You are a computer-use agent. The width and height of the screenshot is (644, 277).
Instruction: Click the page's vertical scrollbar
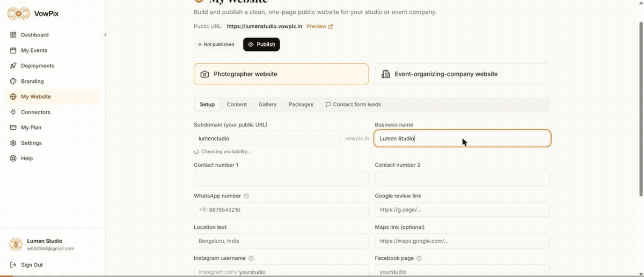coord(641,110)
